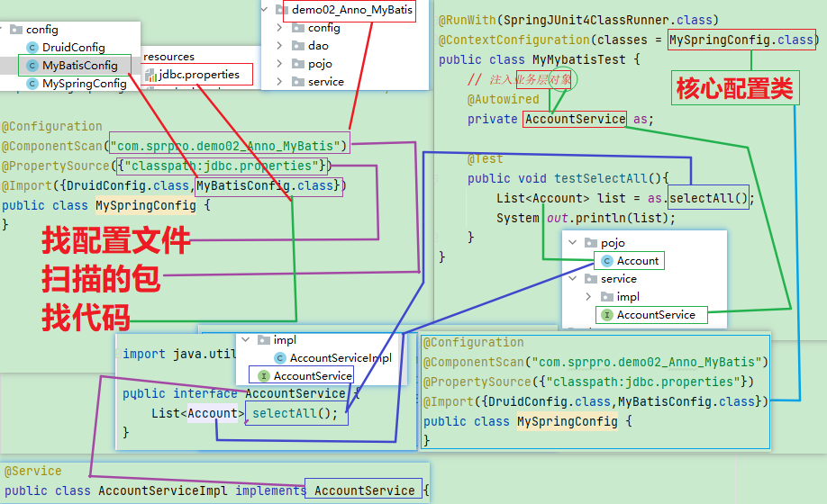This screenshot has height=504, width=827.
Task: Click the println(list) statement
Action: (625, 218)
